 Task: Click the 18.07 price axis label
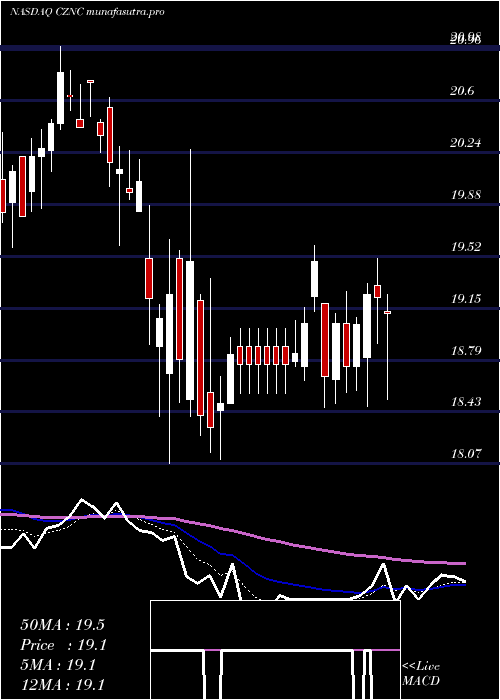tap(466, 454)
